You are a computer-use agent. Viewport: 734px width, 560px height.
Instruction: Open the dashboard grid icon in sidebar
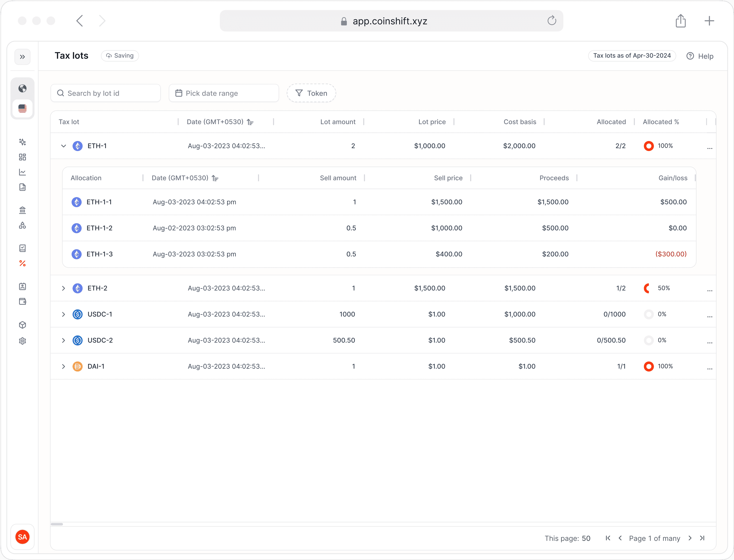point(22,157)
